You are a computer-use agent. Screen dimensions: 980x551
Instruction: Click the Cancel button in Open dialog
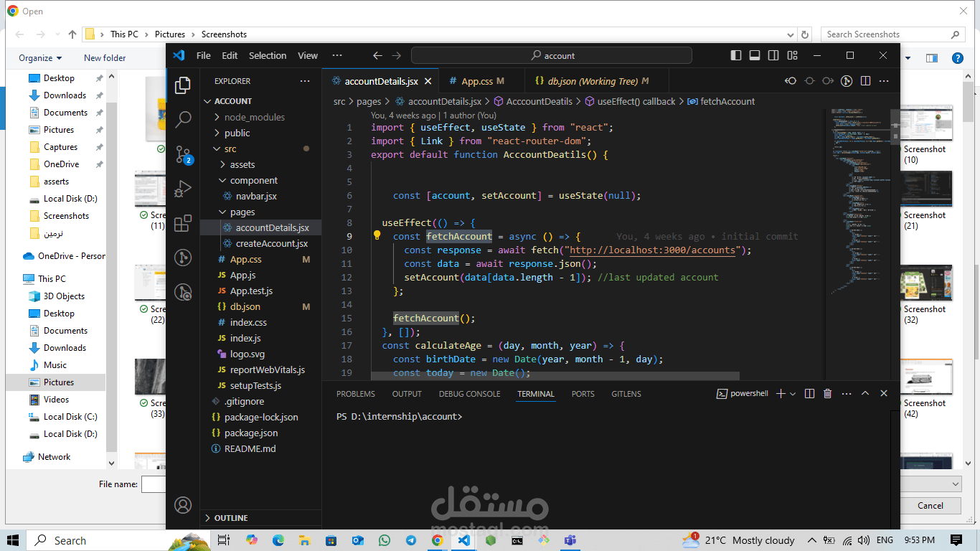[930, 505]
